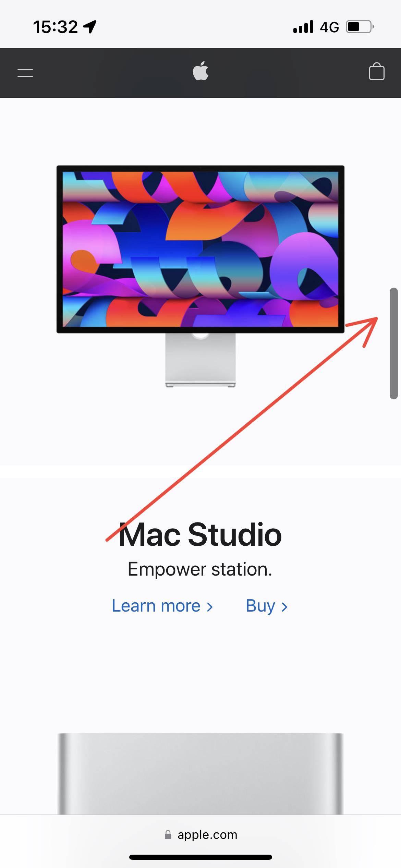Viewport: 401px width, 868px height.
Task: Tap the 4G network indicator
Action: point(329,27)
